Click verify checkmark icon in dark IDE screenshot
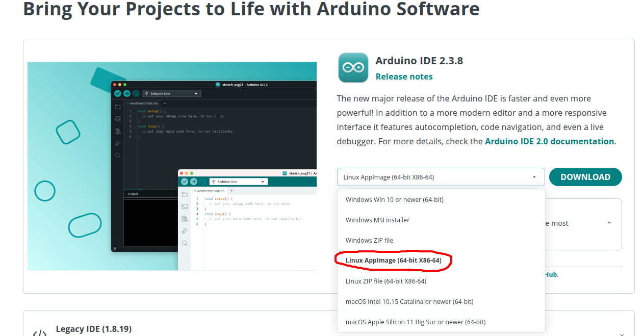Screen dimensions: 644x336 pos(118,93)
